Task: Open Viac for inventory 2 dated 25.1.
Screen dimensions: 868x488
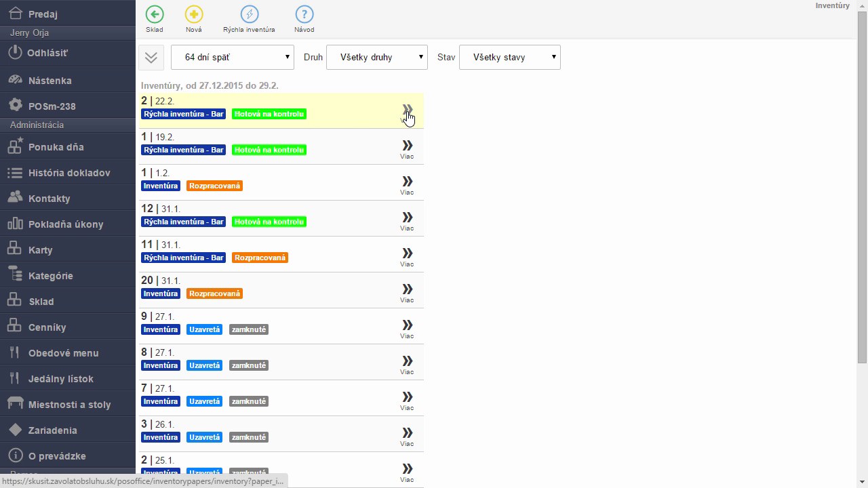Action: point(407,472)
